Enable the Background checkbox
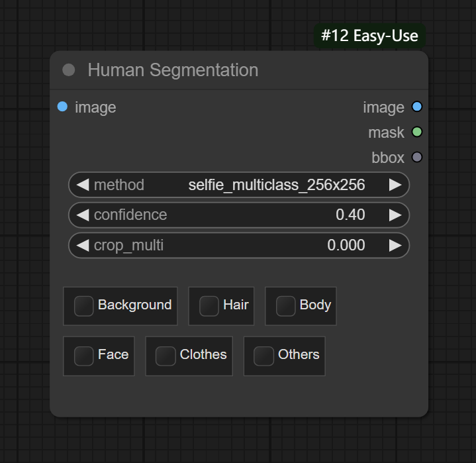Screen dimensions: 476x463 [83, 305]
